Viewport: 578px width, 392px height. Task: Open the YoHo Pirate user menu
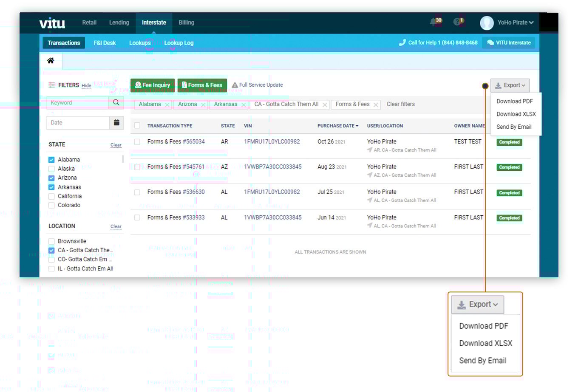[516, 23]
